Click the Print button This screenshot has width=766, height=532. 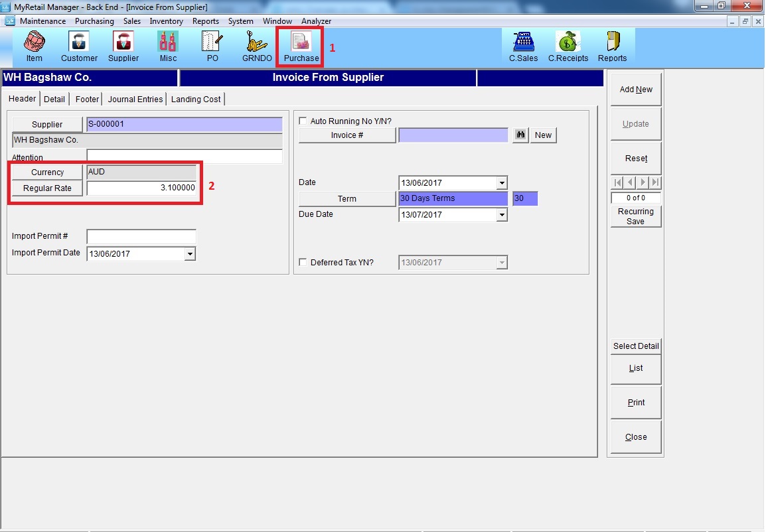click(x=635, y=403)
